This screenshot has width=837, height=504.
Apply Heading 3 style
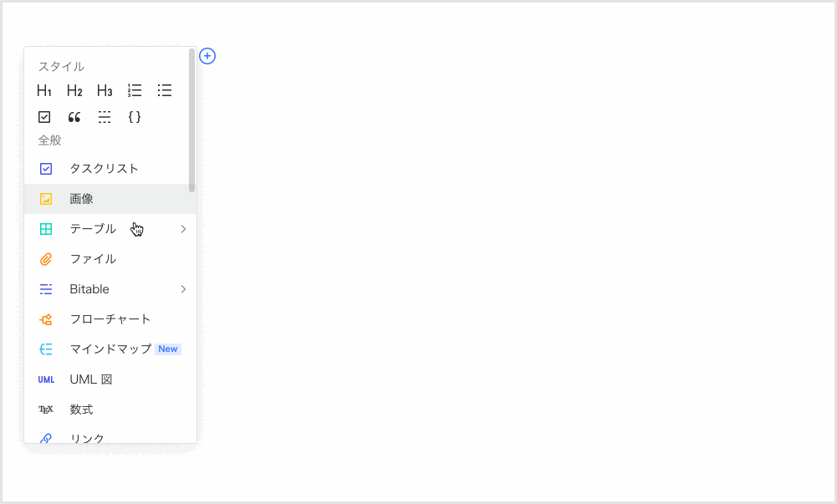click(105, 91)
